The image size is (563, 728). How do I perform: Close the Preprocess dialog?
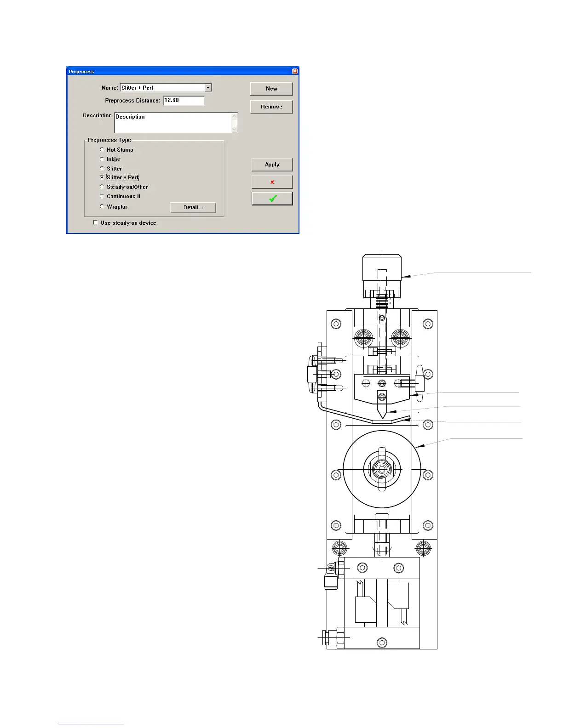tap(295, 71)
